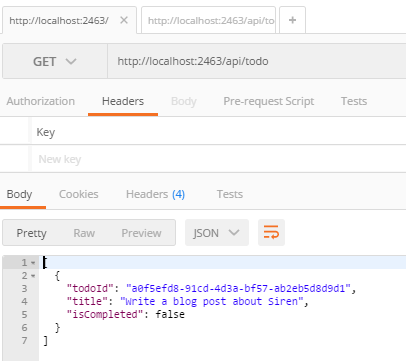Toggle line wrap icon in response toolbar

click(x=271, y=232)
